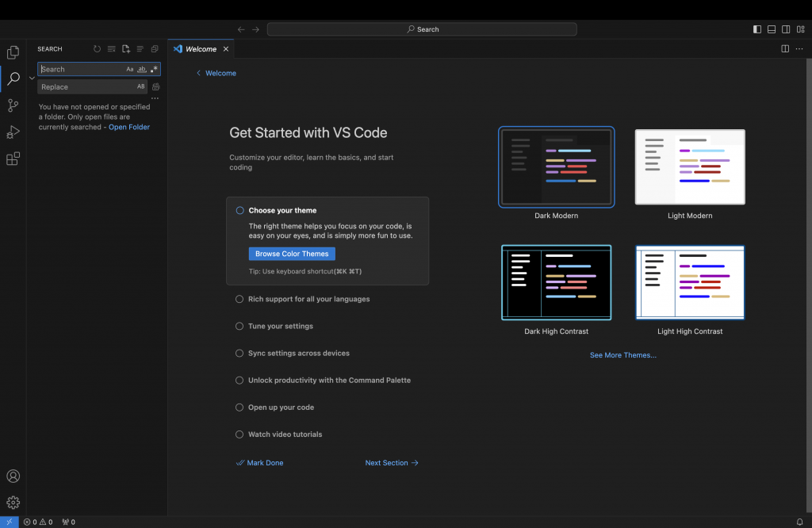Open customize layout icon
812x528 pixels.
coord(801,29)
